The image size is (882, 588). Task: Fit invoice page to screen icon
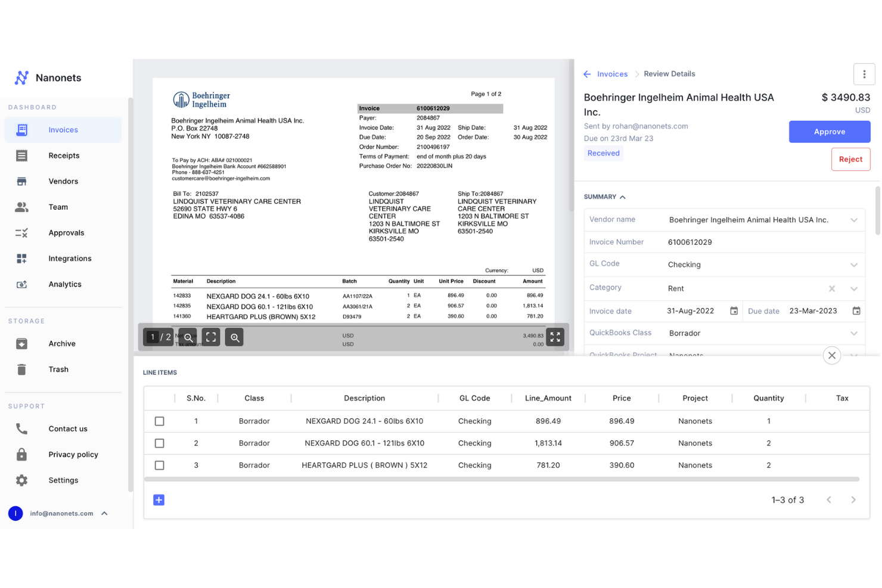pyautogui.click(x=211, y=338)
